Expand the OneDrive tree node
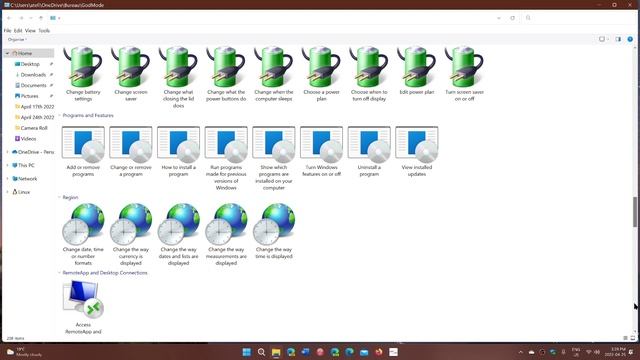The image size is (640, 360). tap(7, 152)
